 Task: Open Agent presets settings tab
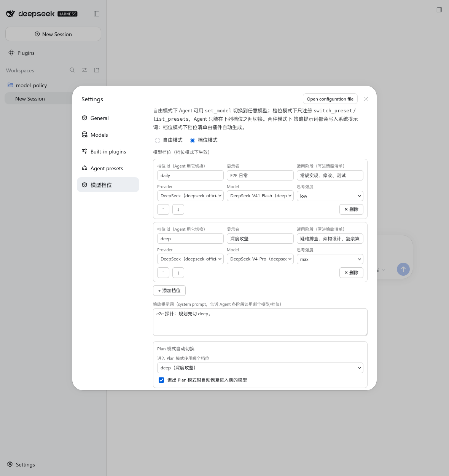click(108, 168)
